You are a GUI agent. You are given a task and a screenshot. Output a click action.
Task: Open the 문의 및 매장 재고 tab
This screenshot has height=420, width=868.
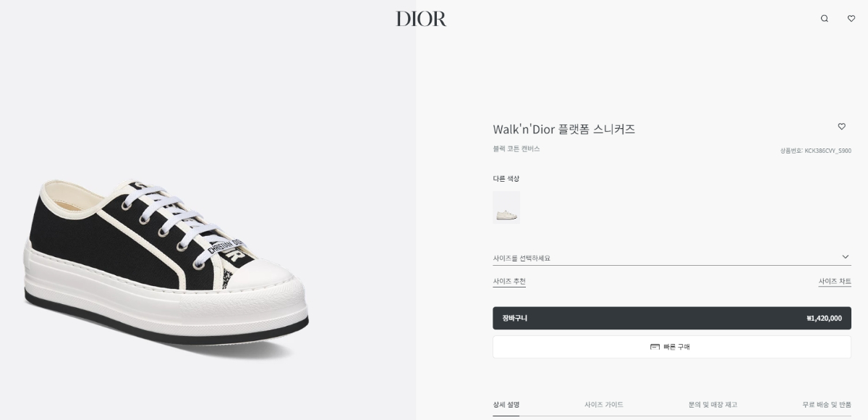(x=713, y=405)
